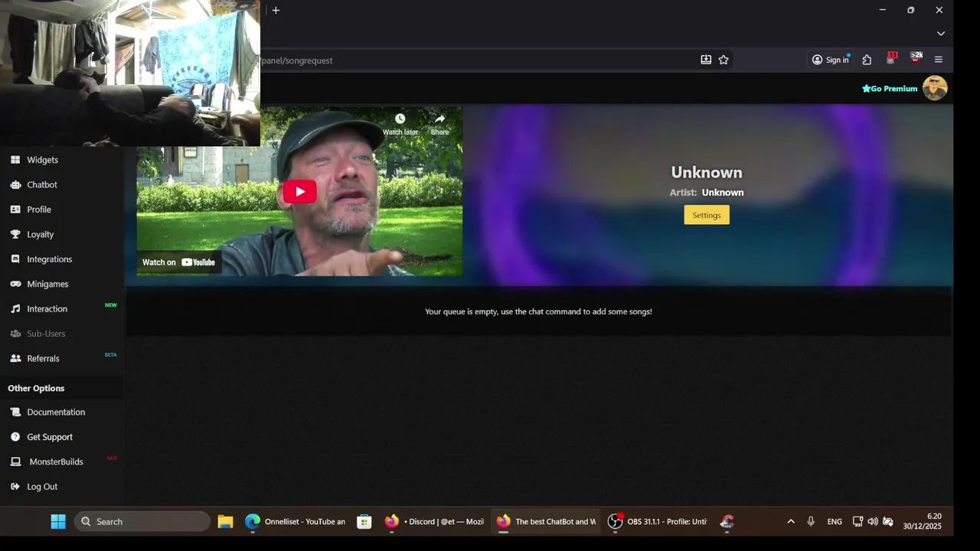Screen dimensions: 980x551
Task: Click the extension icon with the >2k badge
Action: [915, 59]
